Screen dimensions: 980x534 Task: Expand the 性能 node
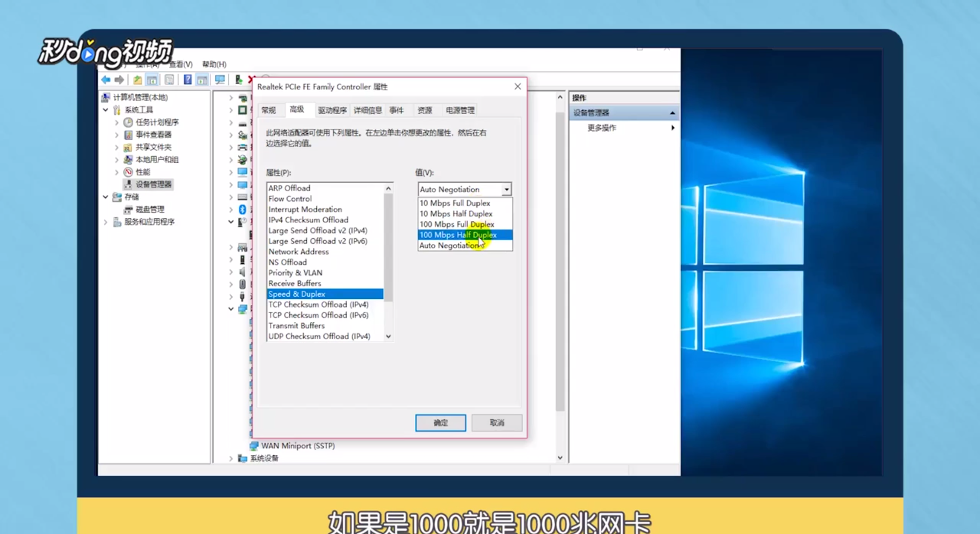[117, 172]
